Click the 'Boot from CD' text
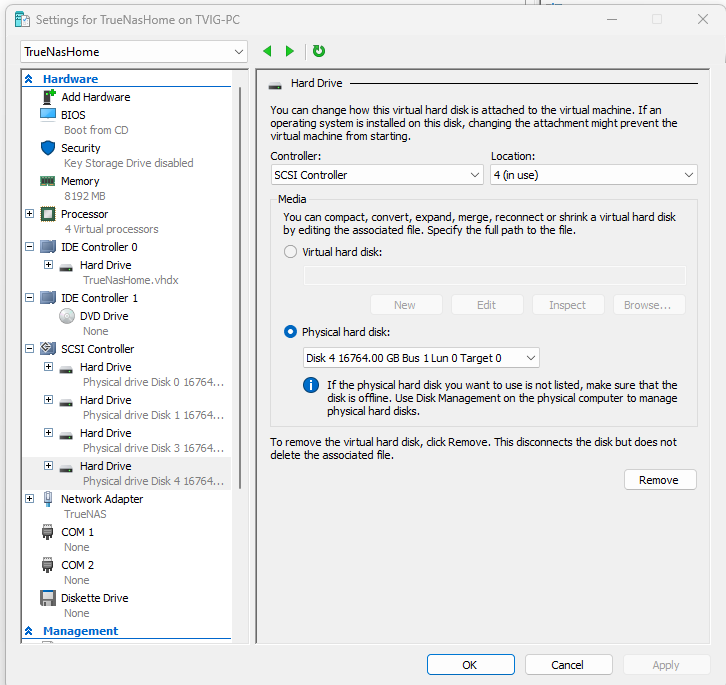Screen dimensions: 726x685 [x=96, y=130]
